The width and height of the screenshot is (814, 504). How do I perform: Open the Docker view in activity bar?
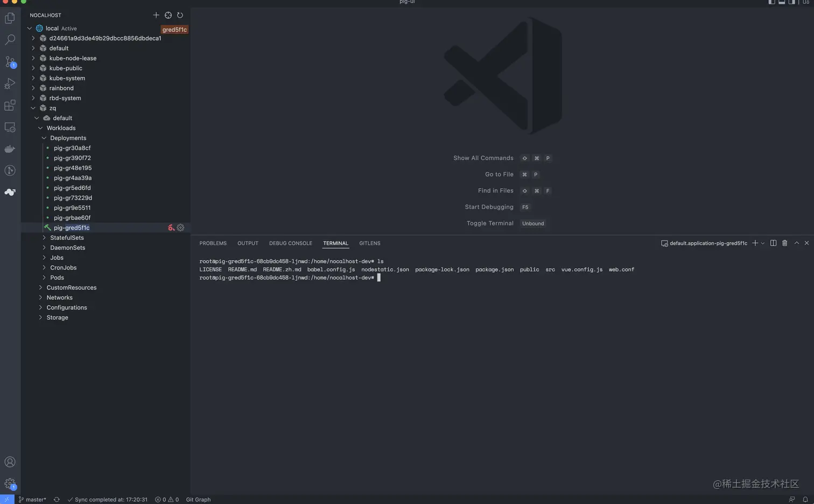10,149
